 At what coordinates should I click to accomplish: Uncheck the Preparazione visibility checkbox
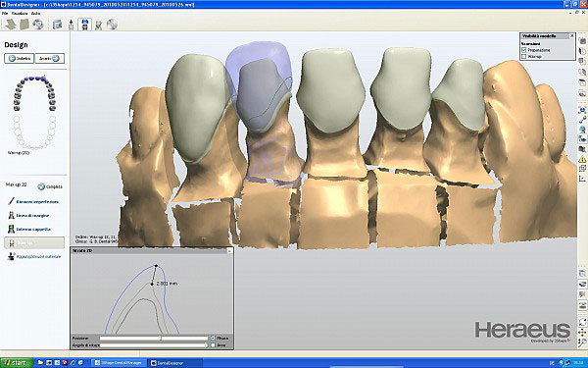(x=524, y=50)
